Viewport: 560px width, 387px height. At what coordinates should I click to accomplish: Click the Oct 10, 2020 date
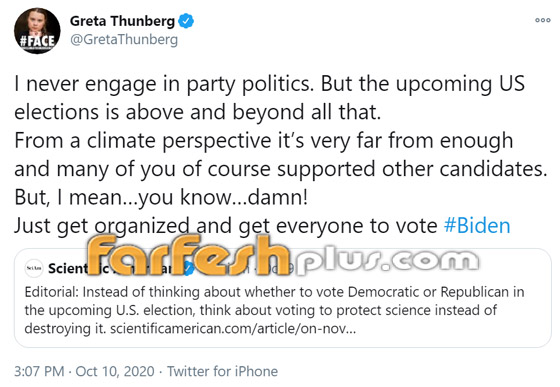click(x=115, y=371)
